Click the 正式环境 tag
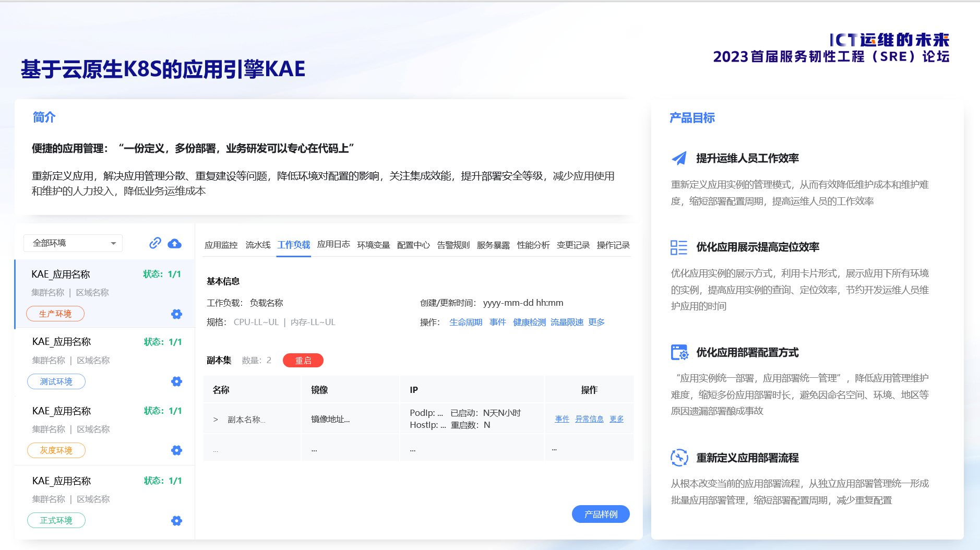 56,520
